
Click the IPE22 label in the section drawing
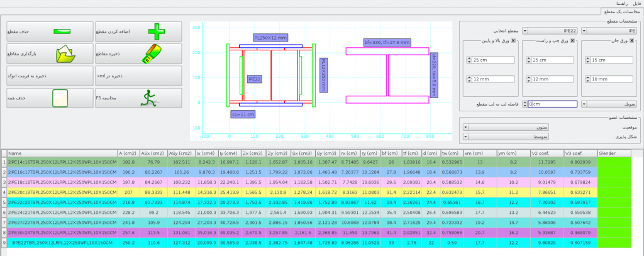255,80
